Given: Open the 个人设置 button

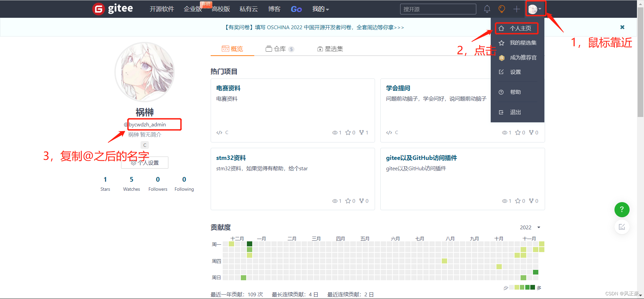Looking at the screenshot, I should [145, 163].
